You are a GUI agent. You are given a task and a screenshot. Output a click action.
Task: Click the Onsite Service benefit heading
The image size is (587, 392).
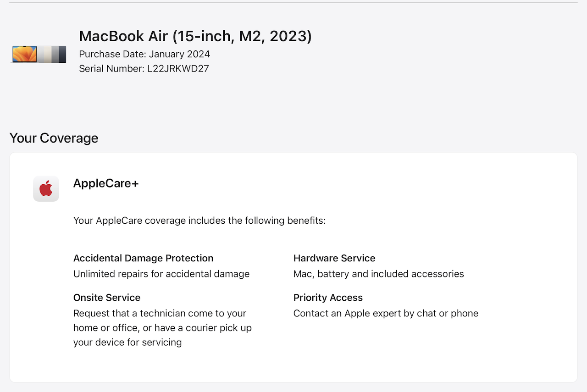pyautogui.click(x=107, y=298)
